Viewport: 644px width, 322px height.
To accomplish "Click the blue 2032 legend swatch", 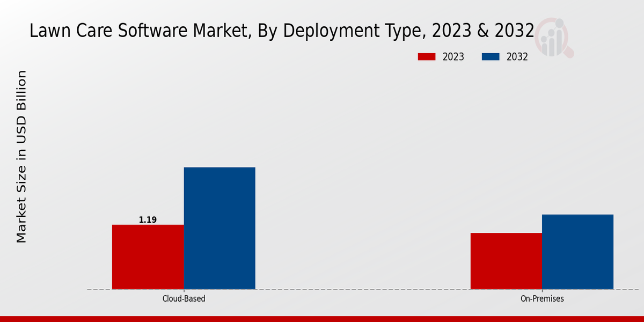I will (491, 57).
